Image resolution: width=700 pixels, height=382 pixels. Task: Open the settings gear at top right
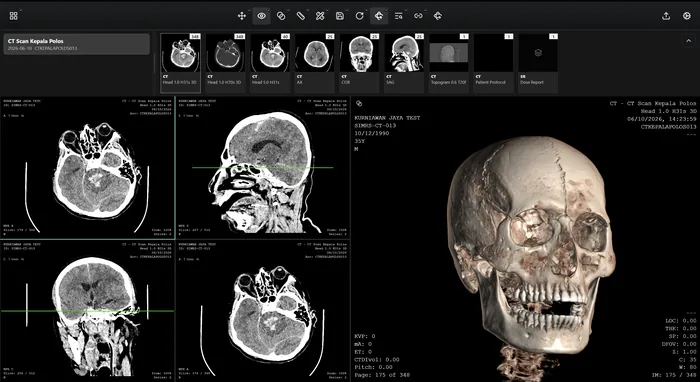click(x=687, y=16)
